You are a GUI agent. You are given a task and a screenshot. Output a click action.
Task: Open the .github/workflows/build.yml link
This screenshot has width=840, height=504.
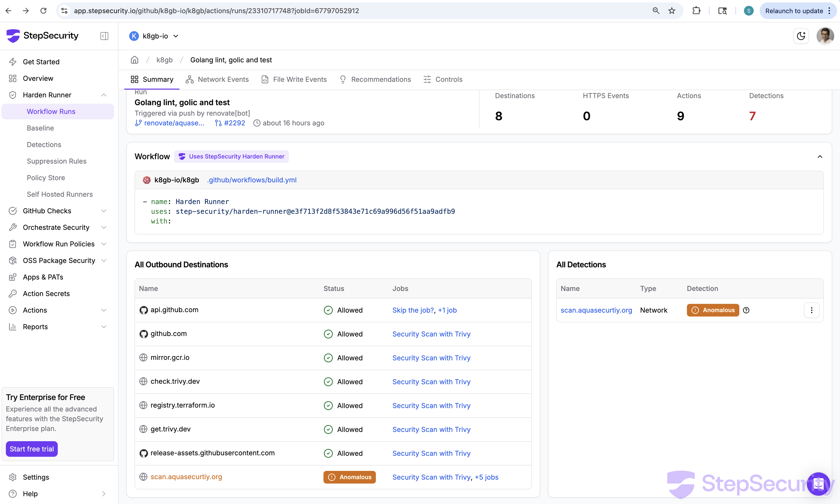[252, 180]
